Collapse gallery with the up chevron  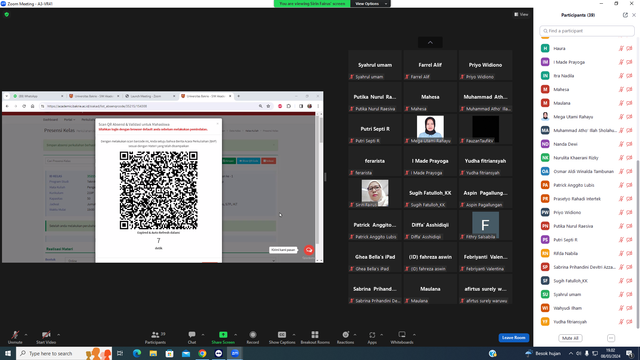pos(430,42)
